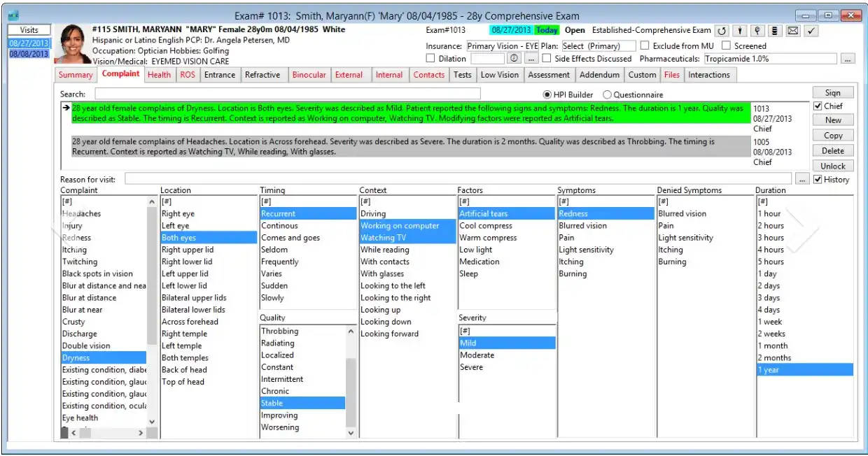
Task: Click the checkmark icon at top right
Action: pos(811,31)
